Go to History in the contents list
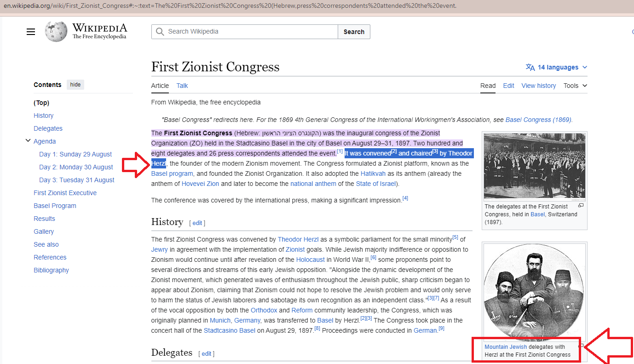The image size is (634, 364). point(44,116)
